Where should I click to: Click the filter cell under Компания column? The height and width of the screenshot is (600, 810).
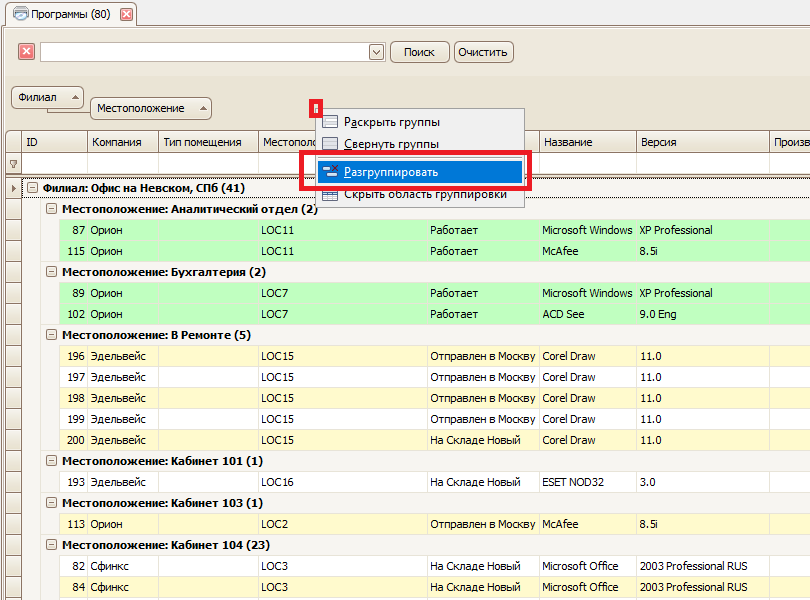pos(122,164)
